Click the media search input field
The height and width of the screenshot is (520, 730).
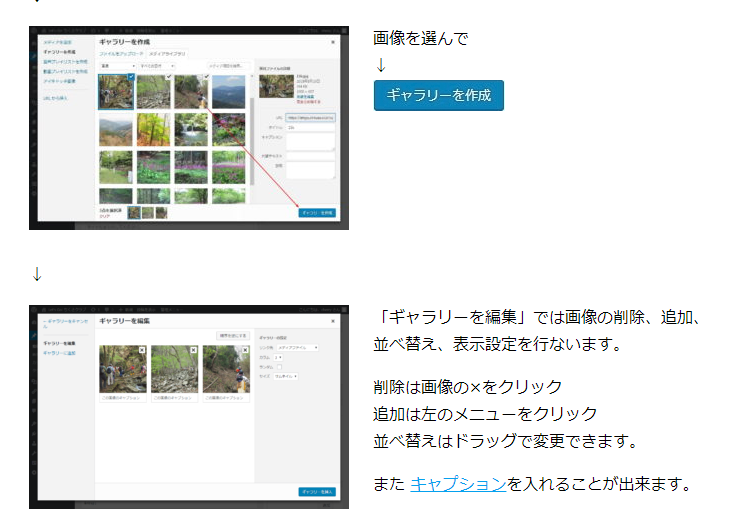(x=226, y=65)
